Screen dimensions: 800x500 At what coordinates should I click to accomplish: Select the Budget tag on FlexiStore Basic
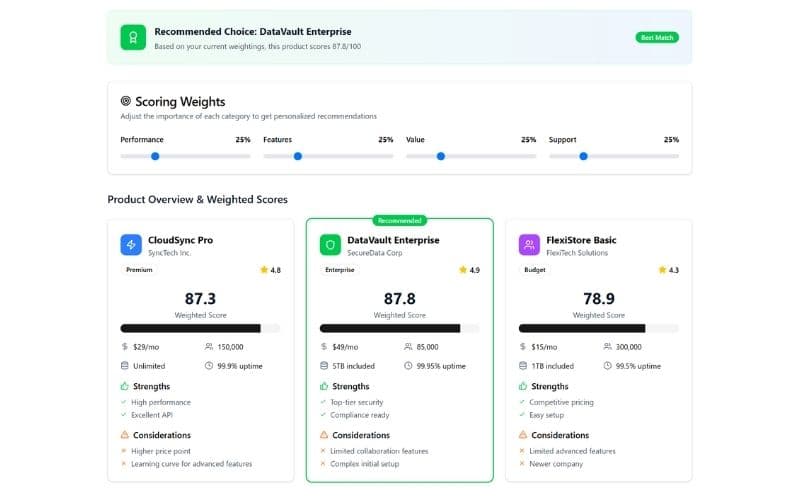[x=535, y=270]
